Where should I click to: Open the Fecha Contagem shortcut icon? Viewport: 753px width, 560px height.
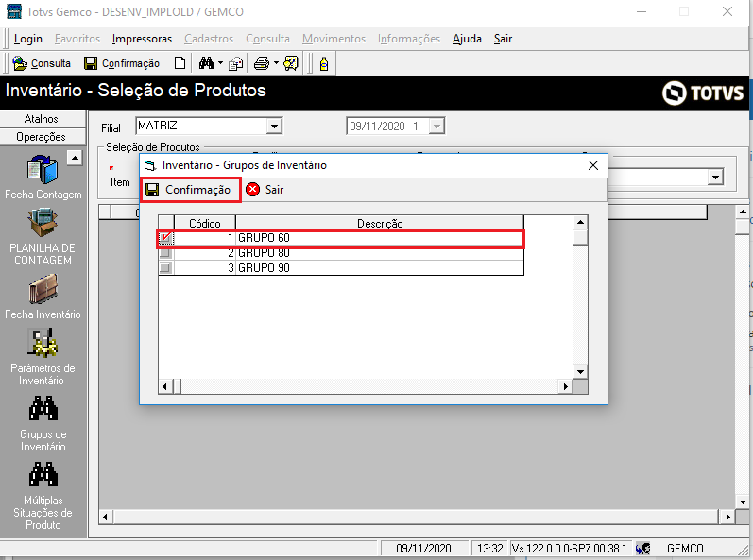pyautogui.click(x=43, y=169)
